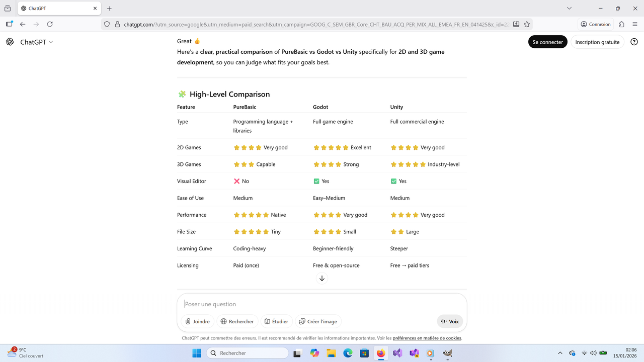644x362 pixels.
Task: Open Copilot from the taskbar
Action: click(314, 353)
